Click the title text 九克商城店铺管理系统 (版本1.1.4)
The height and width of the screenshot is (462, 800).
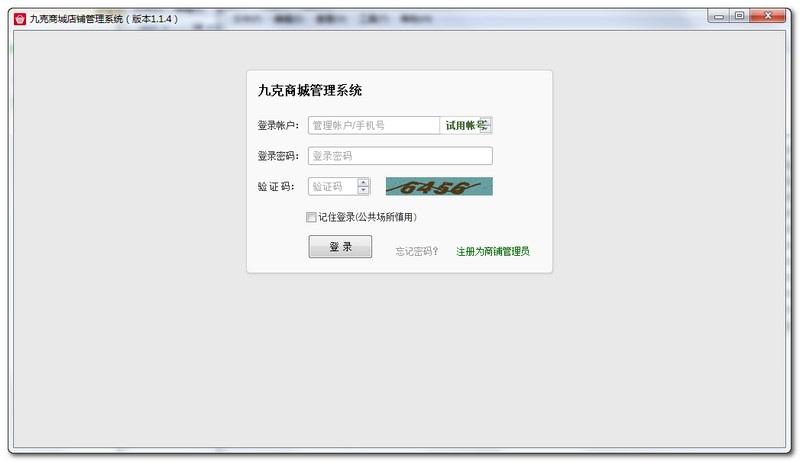pyautogui.click(x=104, y=19)
